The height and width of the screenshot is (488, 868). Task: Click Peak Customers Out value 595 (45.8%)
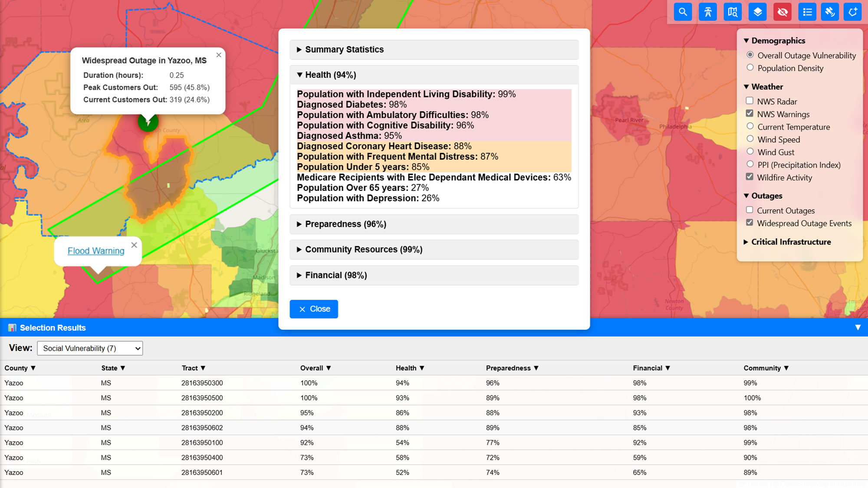[x=190, y=88]
